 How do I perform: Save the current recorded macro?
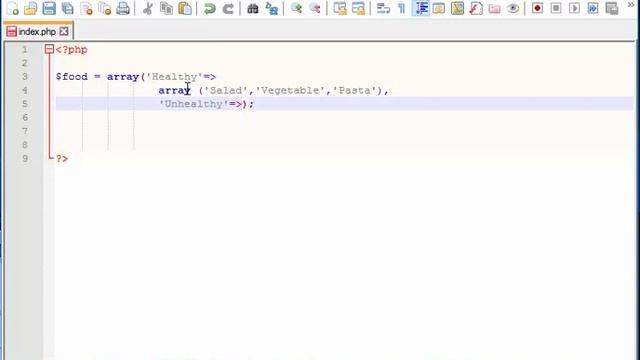(611, 8)
